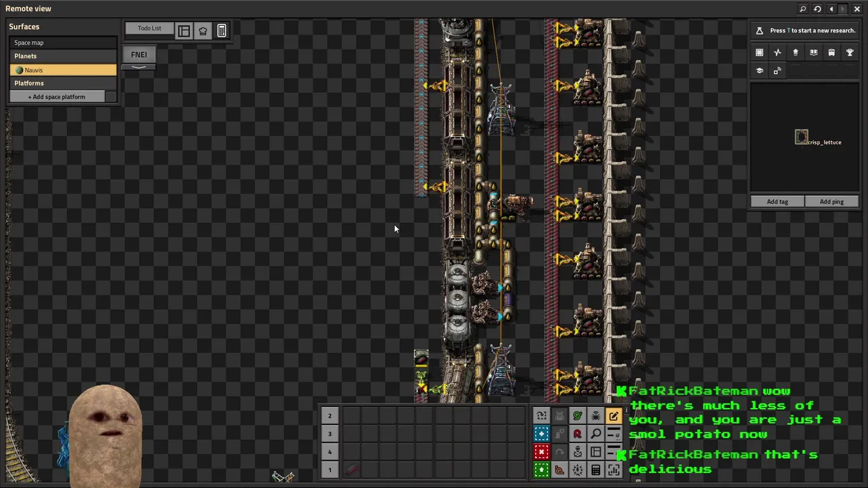Image resolution: width=868 pixels, height=488 pixels.
Task: Open the achievements trophy icon
Action: [850, 52]
